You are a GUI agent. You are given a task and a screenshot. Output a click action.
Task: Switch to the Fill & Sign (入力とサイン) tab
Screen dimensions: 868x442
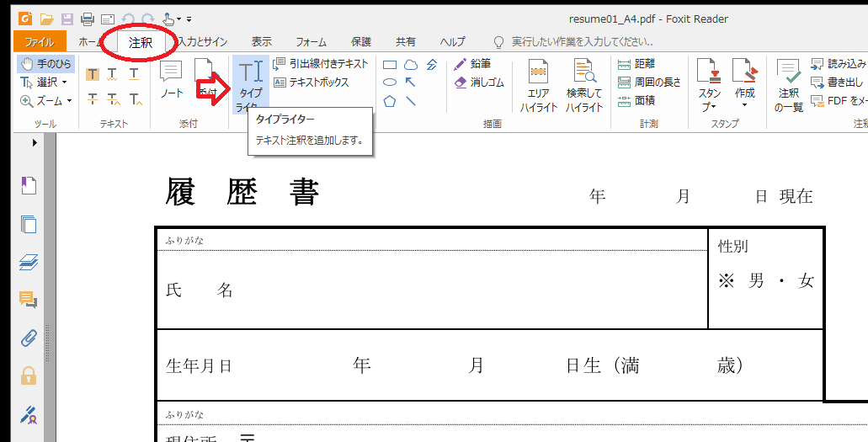[x=203, y=41]
